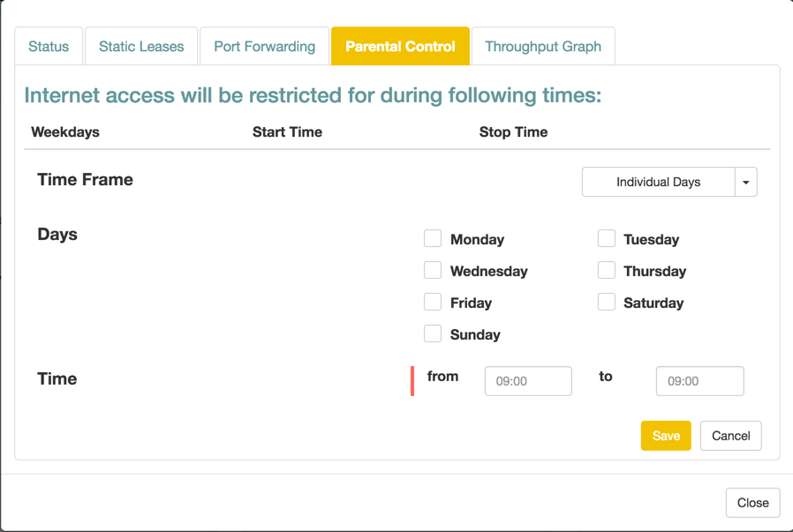
Task: Enable the Monday checkbox
Action: 433,239
